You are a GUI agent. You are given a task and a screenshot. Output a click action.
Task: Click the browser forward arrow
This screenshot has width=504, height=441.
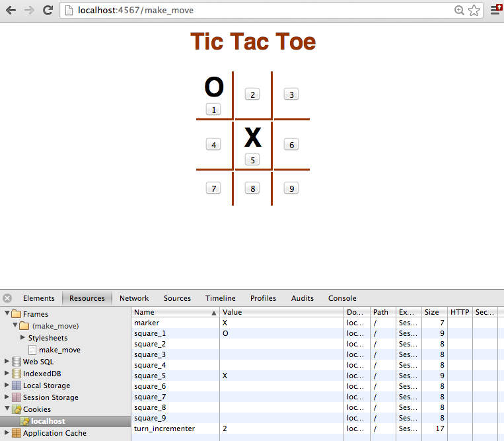click(29, 11)
